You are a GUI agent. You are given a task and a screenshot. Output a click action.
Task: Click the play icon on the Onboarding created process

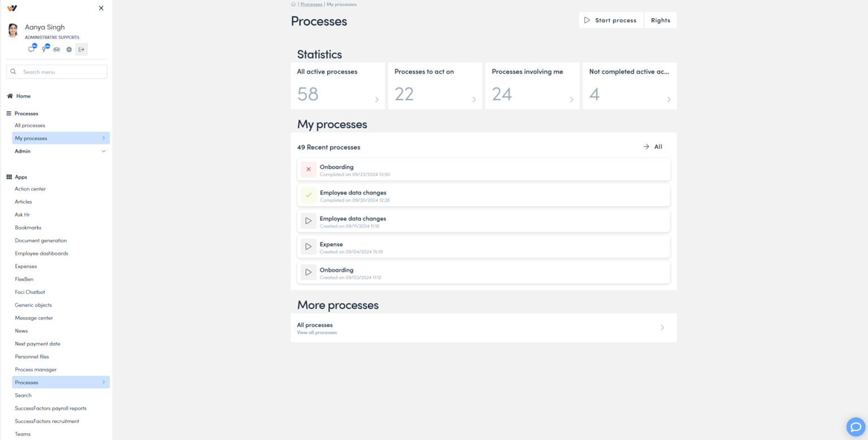tap(308, 272)
